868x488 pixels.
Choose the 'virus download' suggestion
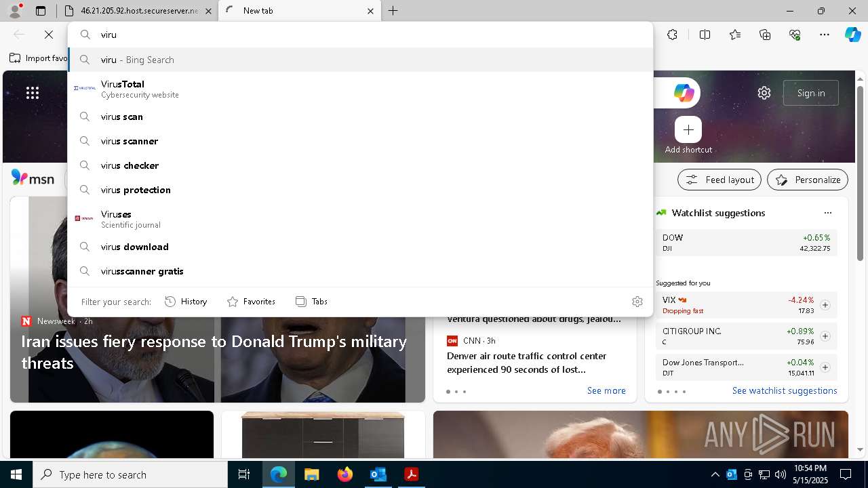coord(360,247)
